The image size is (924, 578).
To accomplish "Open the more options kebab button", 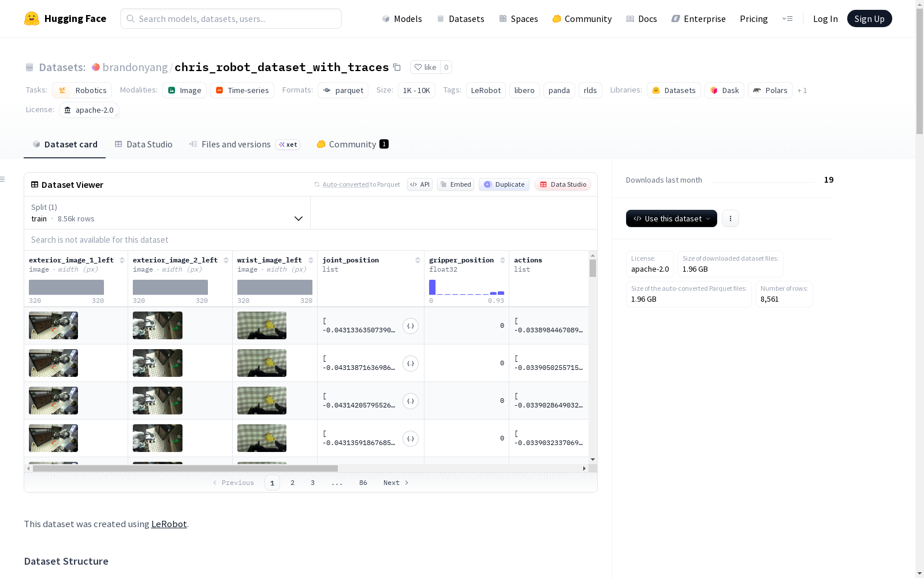I will pos(731,218).
